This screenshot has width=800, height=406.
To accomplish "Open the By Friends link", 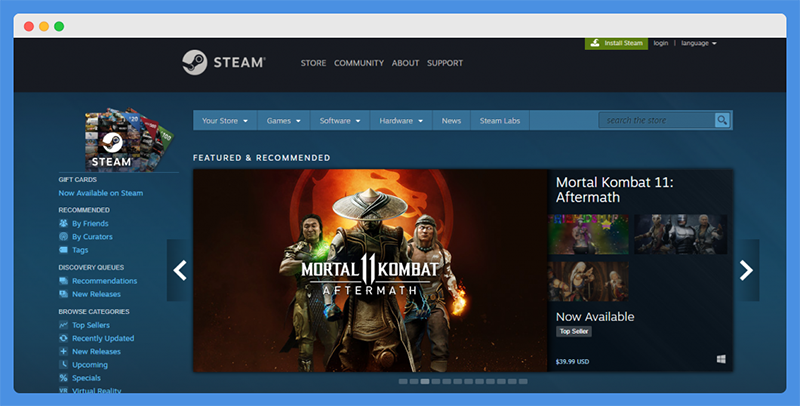I will [x=90, y=223].
